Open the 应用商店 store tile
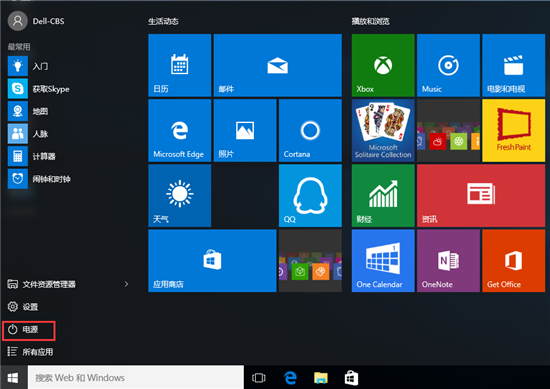 point(212,261)
